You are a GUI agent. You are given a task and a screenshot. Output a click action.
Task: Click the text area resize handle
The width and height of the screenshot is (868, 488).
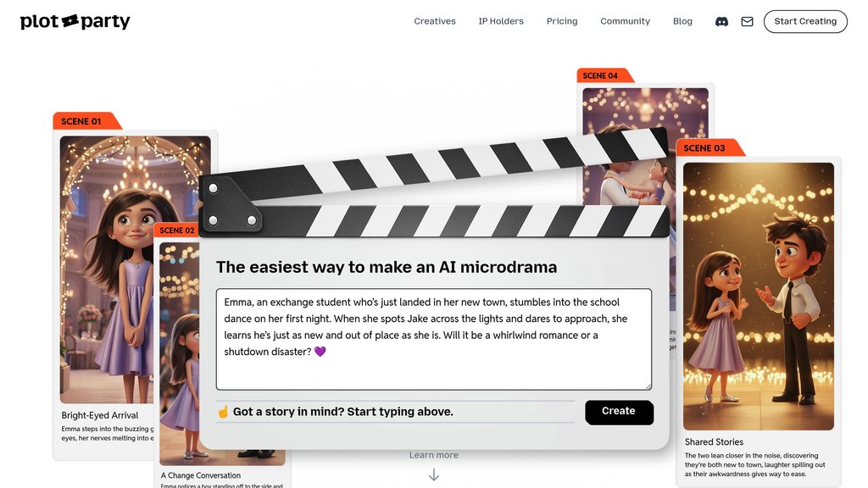pyautogui.click(x=647, y=385)
